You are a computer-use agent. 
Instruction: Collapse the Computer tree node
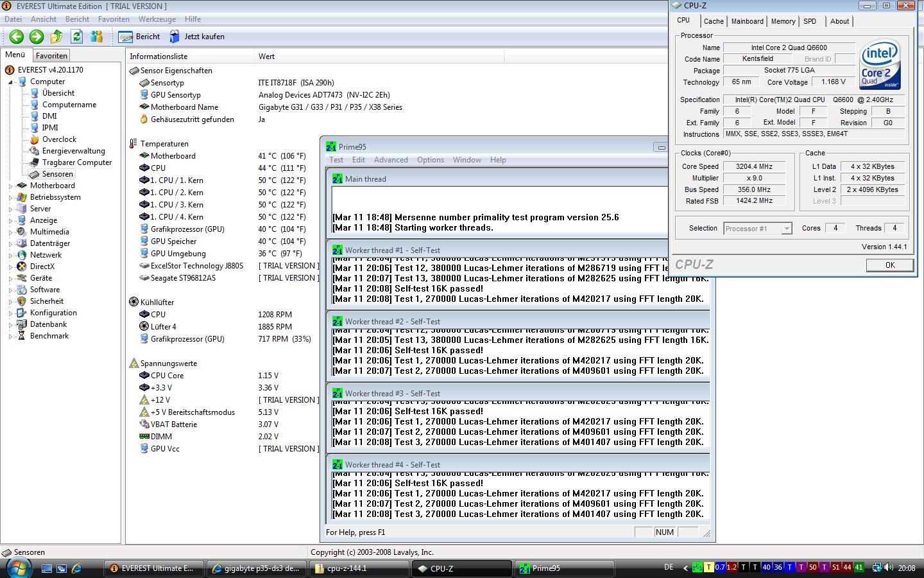point(10,82)
